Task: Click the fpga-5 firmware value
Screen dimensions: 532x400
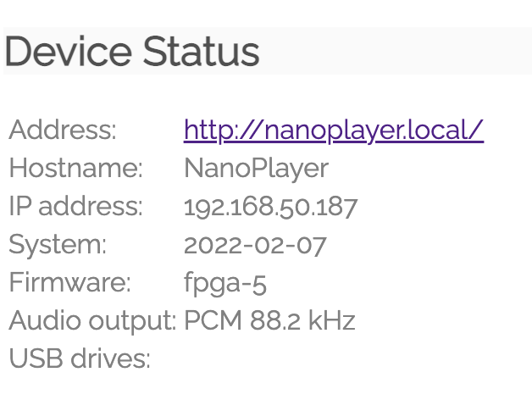Action: click(x=225, y=283)
